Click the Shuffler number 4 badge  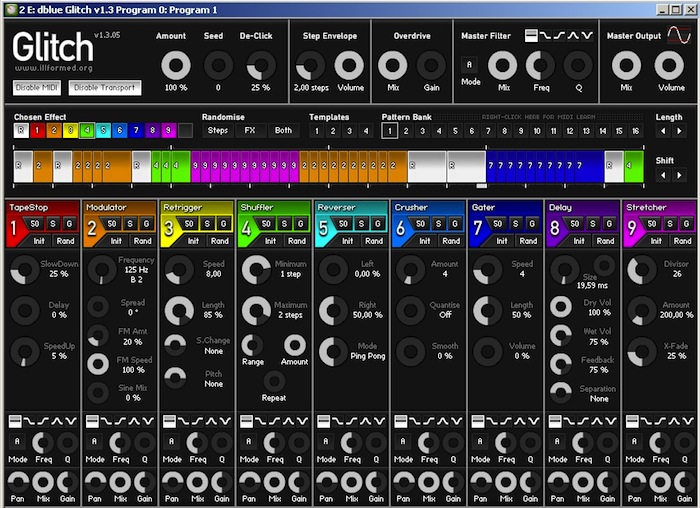[246, 229]
